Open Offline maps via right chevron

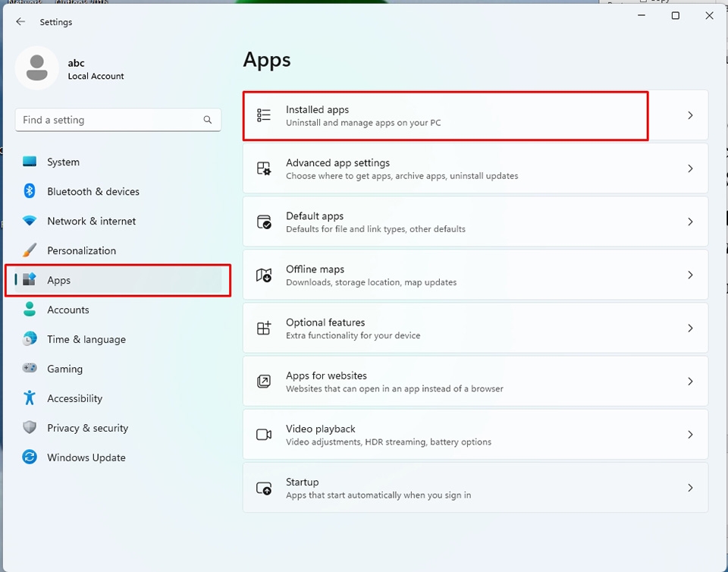pyautogui.click(x=690, y=275)
